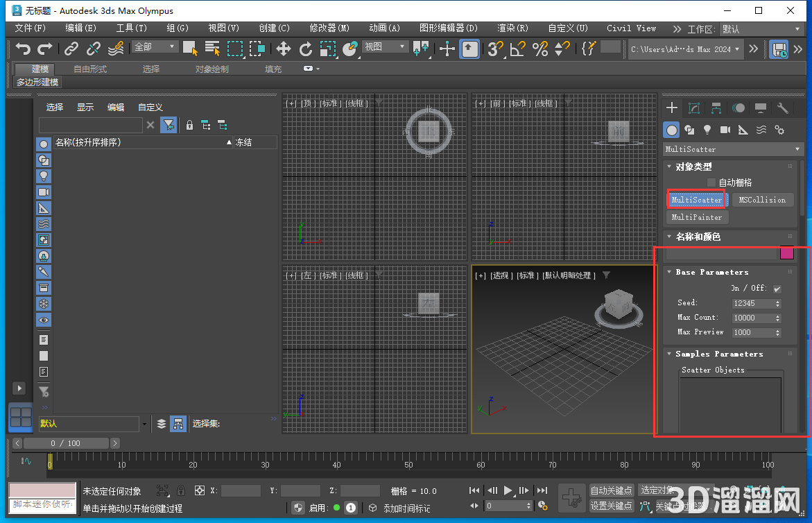The width and height of the screenshot is (812, 523).
Task: Select Systems category gears icon
Action: (x=779, y=130)
